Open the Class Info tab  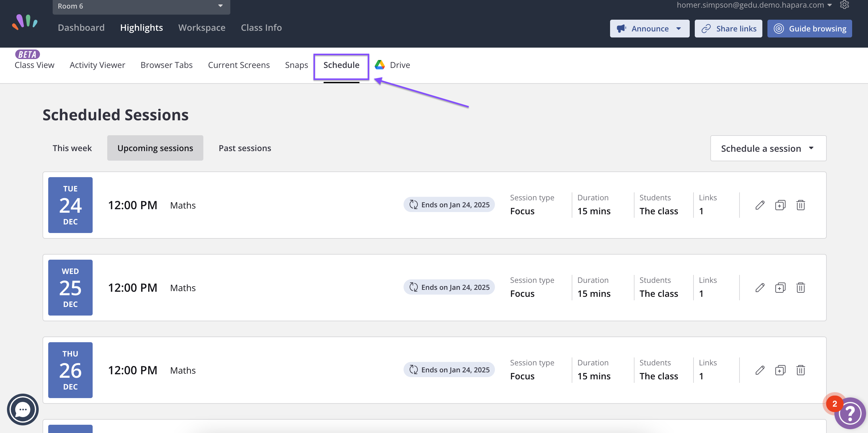point(261,28)
